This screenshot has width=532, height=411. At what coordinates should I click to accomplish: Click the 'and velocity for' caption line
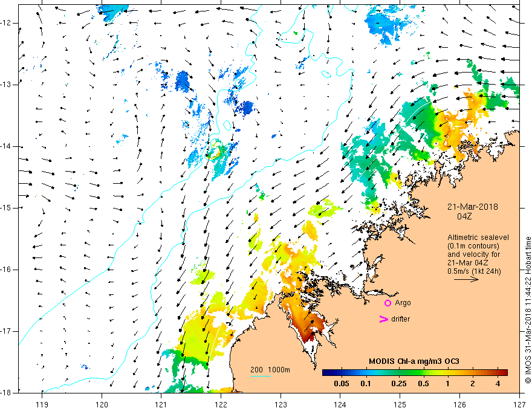473,254
